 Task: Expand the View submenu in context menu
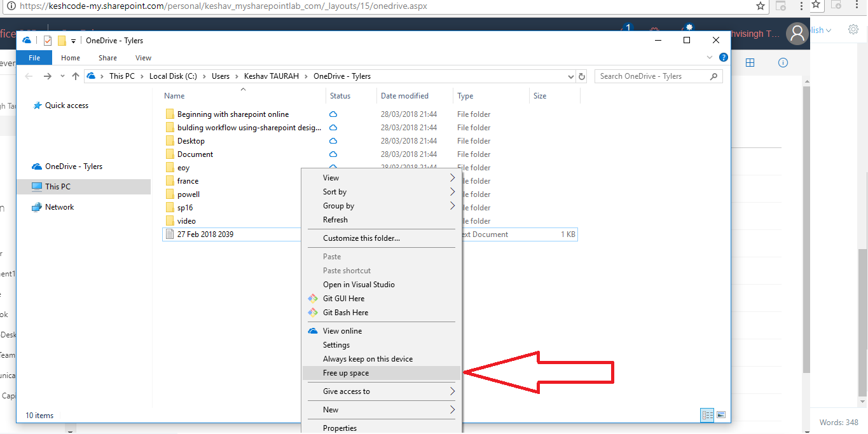click(453, 178)
